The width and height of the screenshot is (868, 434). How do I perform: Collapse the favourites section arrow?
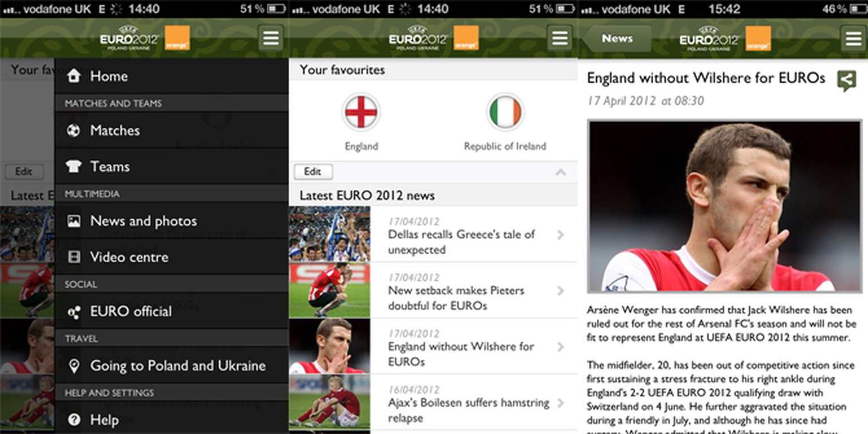coord(561,172)
